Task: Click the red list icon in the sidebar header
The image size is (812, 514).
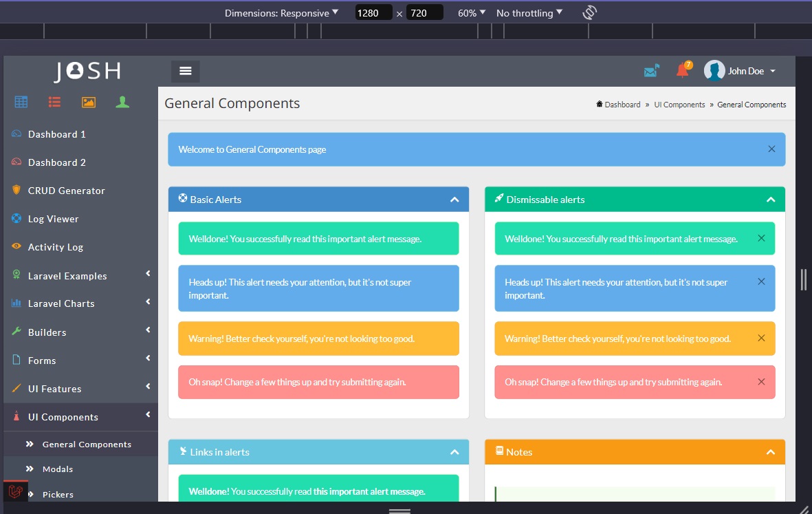Action: pyautogui.click(x=54, y=101)
